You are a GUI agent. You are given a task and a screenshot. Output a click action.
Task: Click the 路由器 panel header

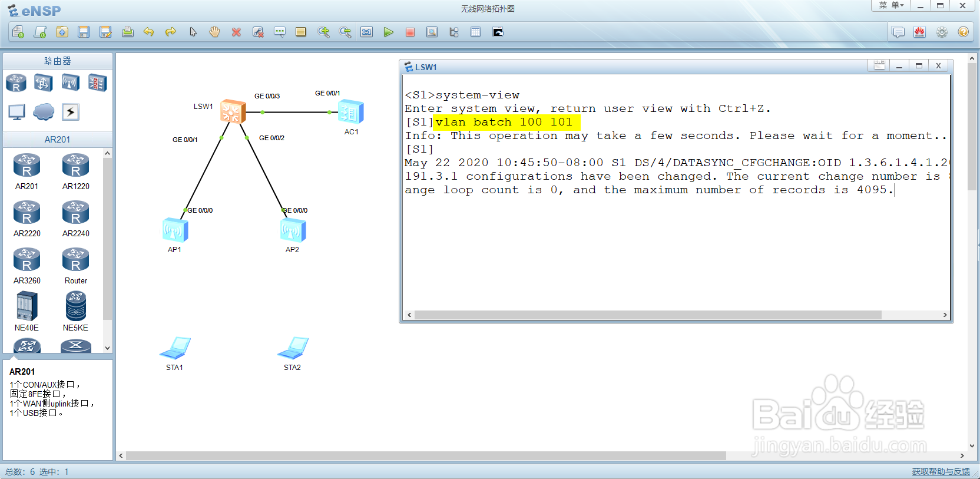(57, 61)
